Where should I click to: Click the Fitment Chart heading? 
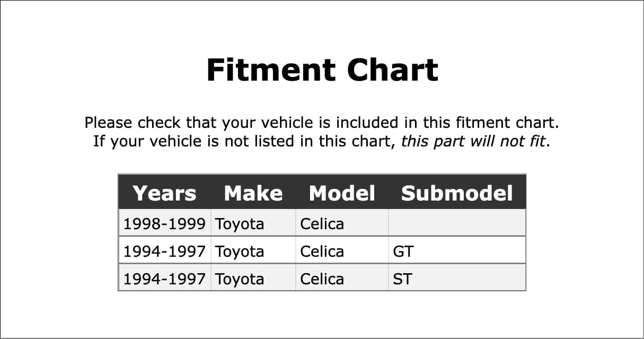coord(322,70)
